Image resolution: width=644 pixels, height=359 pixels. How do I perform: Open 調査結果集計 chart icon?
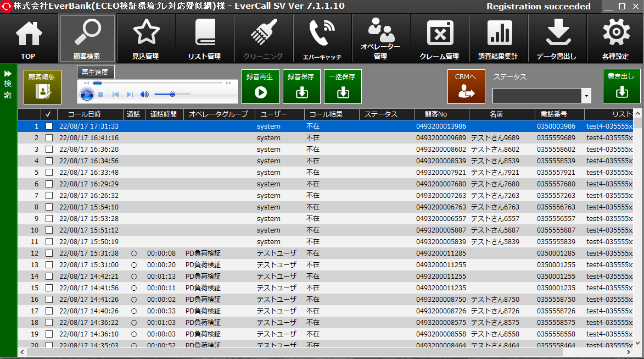tap(498, 38)
